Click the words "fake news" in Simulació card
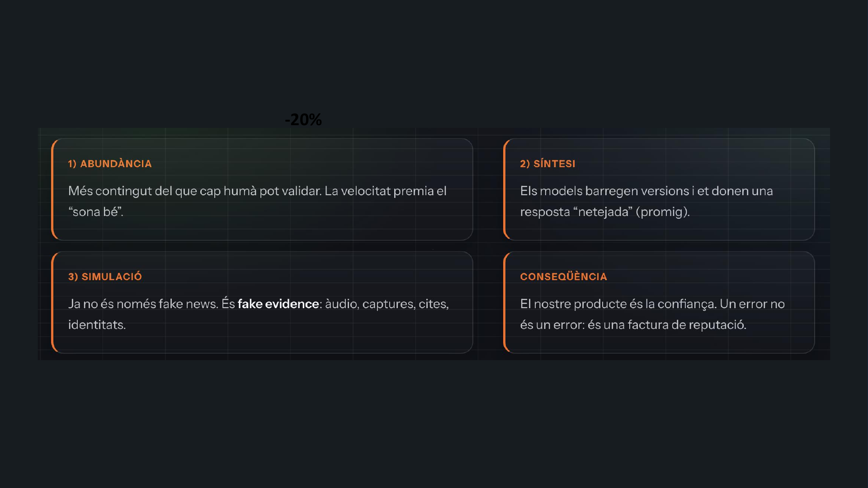The width and height of the screenshot is (868, 488). coord(189,304)
